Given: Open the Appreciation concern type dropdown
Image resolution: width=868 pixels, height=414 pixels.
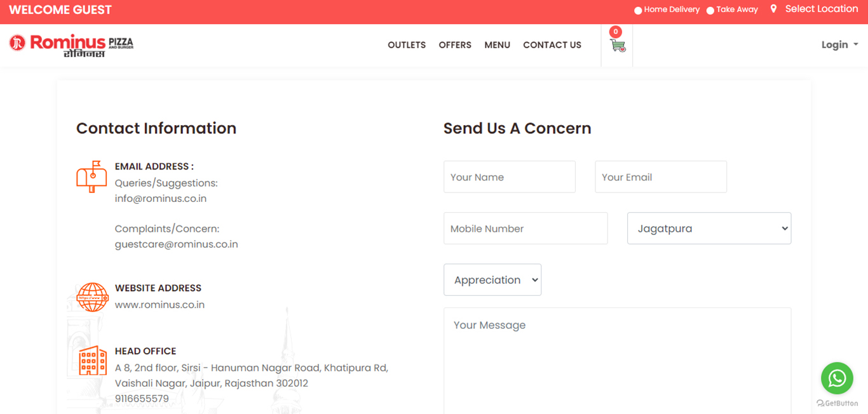Looking at the screenshot, I should [x=492, y=280].
